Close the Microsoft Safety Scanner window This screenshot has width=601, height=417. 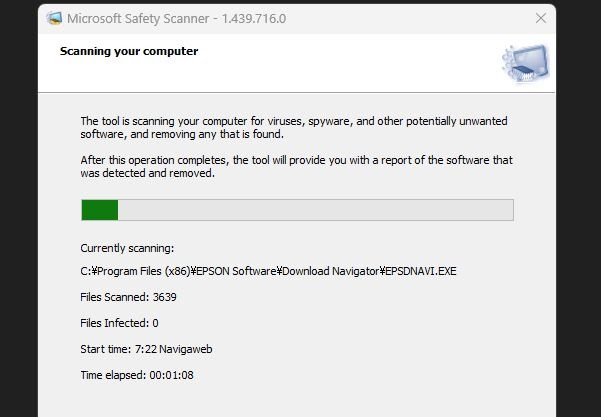tap(541, 18)
